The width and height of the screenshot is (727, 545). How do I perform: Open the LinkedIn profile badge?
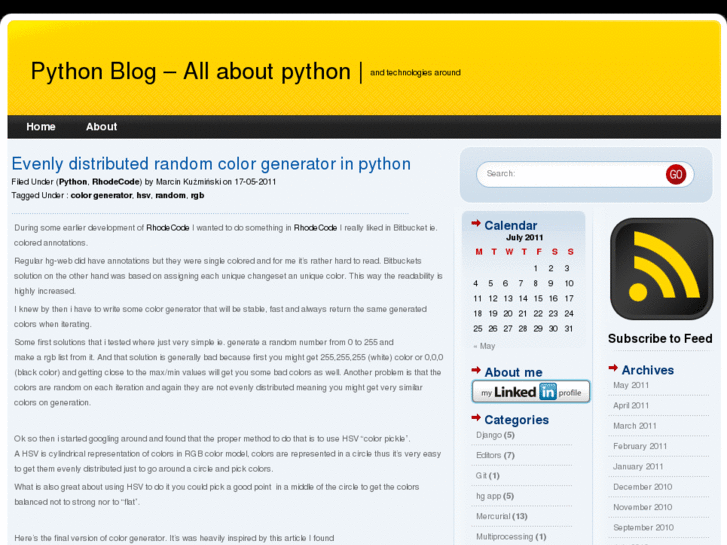click(530, 392)
